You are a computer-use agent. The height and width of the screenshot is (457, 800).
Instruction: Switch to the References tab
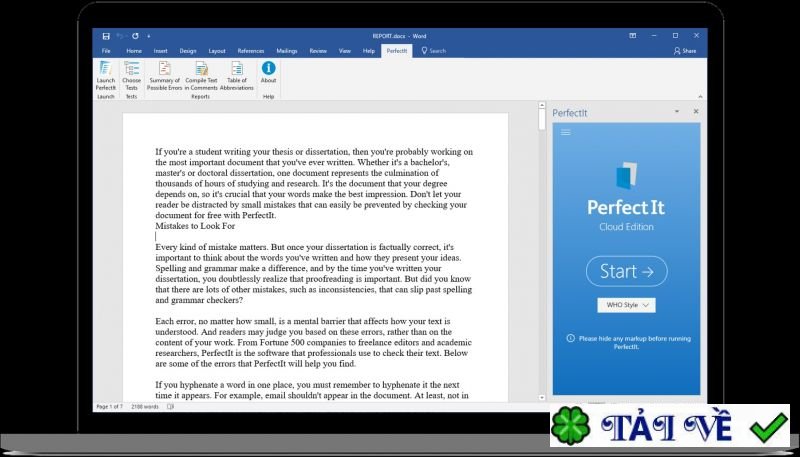pos(251,51)
